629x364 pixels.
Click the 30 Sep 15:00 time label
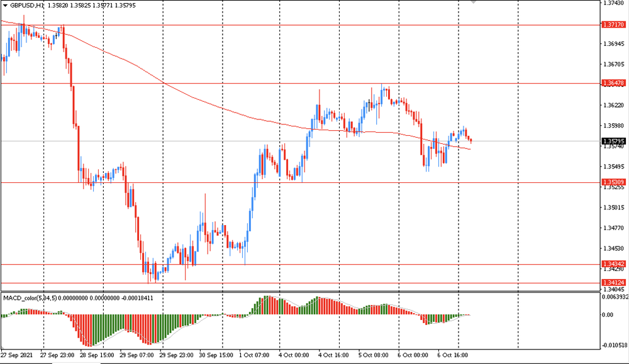point(216,355)
